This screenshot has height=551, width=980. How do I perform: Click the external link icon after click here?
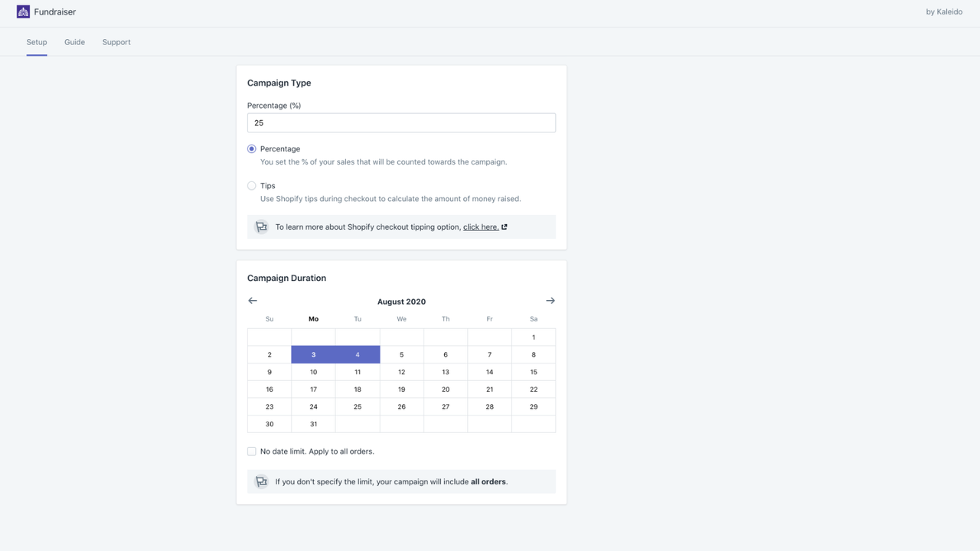(x=505, y=226)
